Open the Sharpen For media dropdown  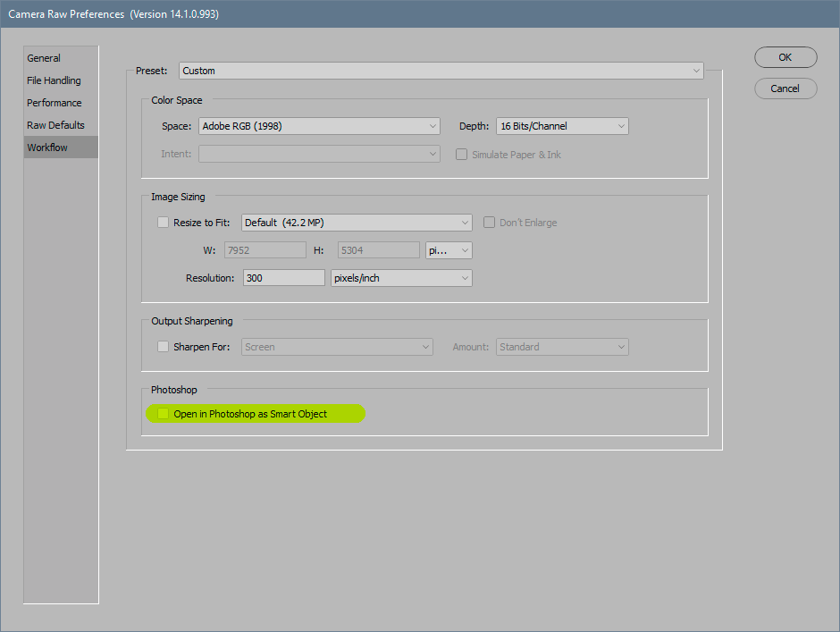point(337,346)
